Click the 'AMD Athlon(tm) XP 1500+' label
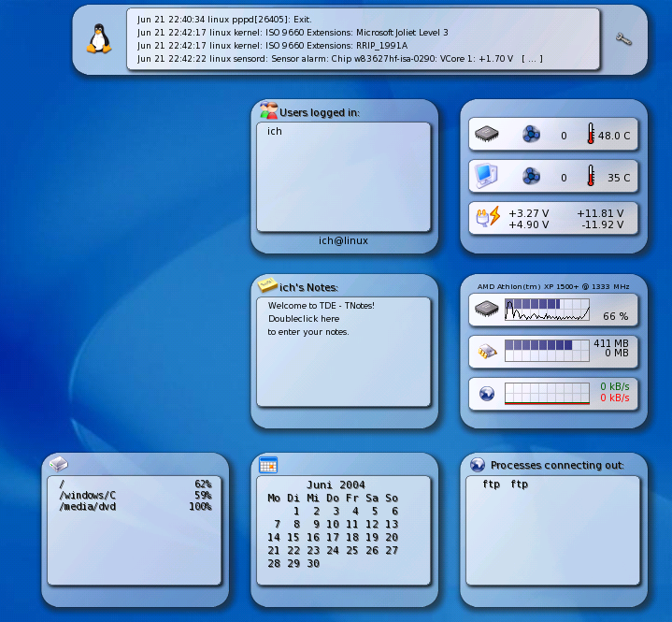This screenshot has width=672, height=622. click(527, 286)
